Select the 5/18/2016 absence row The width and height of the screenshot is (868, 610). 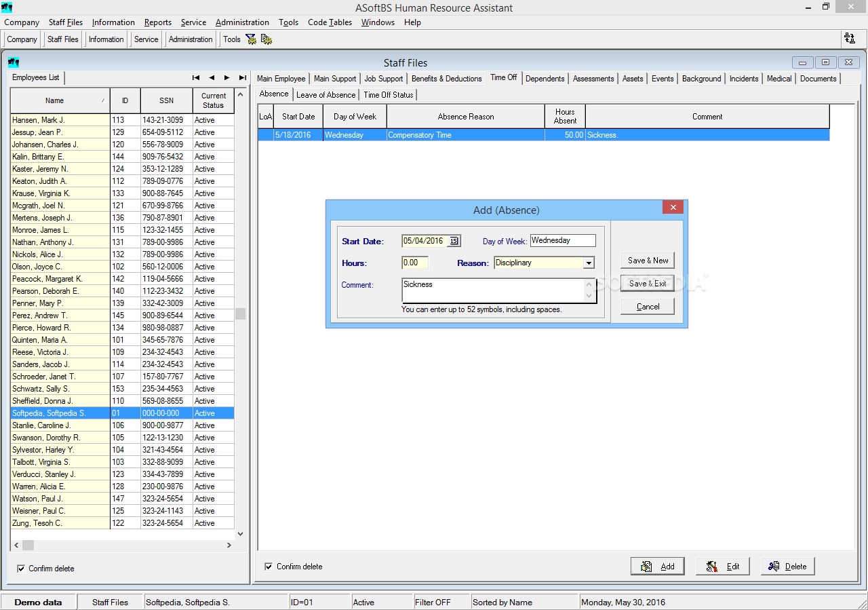point(544,135)
